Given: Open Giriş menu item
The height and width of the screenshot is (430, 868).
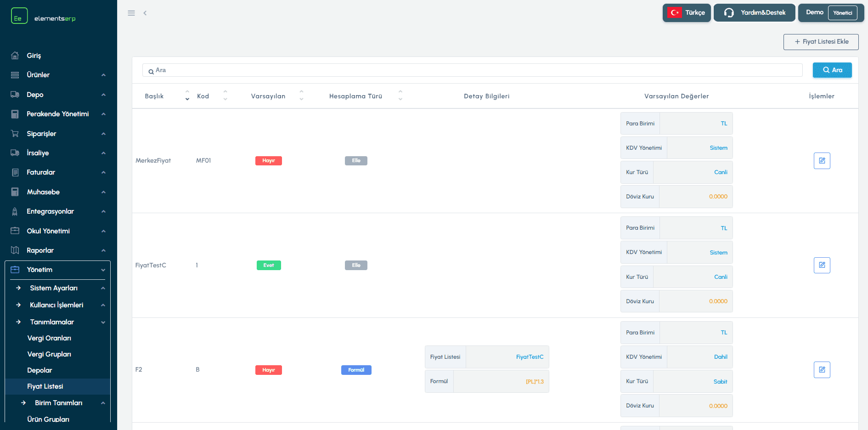Looking at the screenshot, I should coord(34,56).
